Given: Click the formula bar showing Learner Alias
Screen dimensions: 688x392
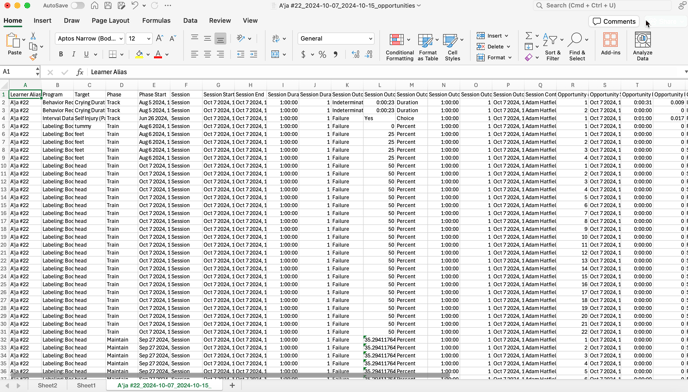Looking at the screenshot, I should [x=386, y=72].
